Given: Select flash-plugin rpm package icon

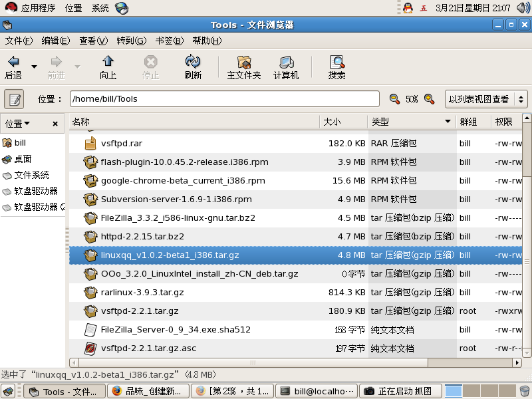Looking at the screenshot, I should 90,162.
